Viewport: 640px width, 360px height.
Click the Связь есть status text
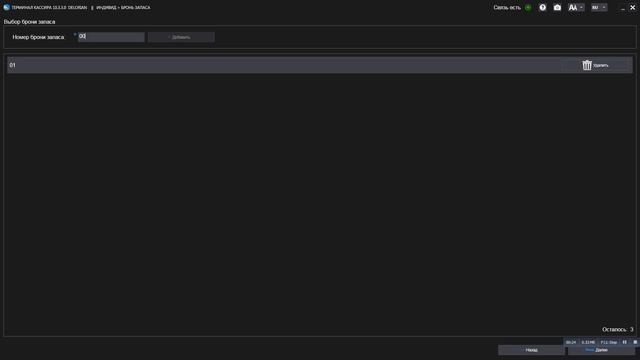pos(507,7)
